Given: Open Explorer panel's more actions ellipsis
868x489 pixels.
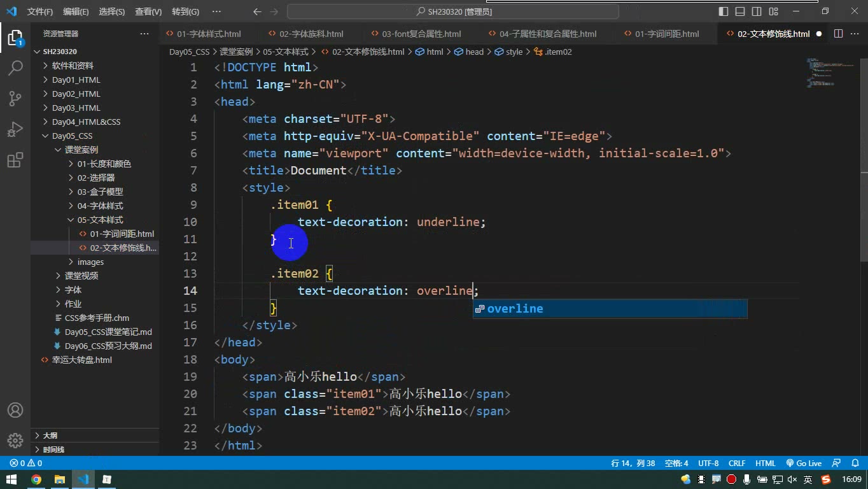Looking at the screenshot, I should 144,34.
